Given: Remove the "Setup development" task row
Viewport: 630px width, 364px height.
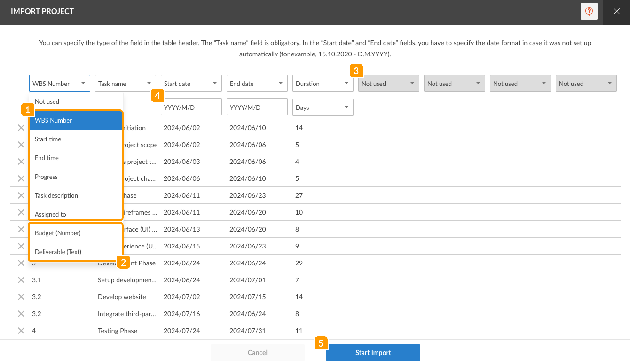Looking at the screenshot, I should (x=21, y=280).
